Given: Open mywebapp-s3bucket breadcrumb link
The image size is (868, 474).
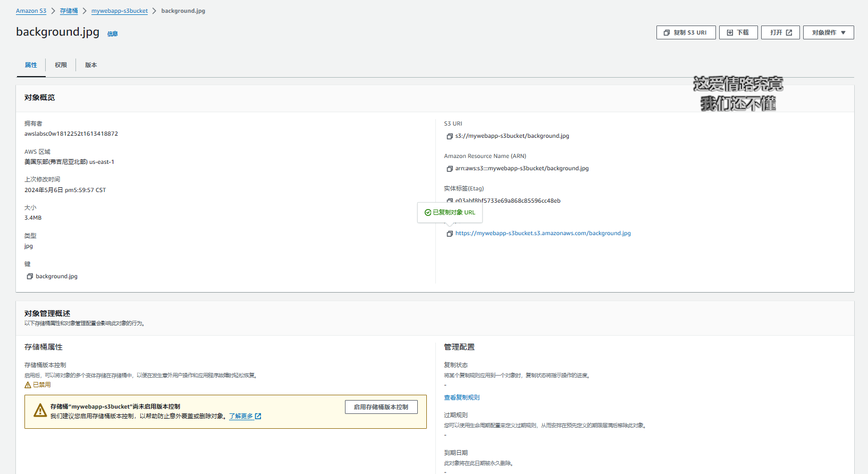Looking at the screenshot, I should pos(120,11).
